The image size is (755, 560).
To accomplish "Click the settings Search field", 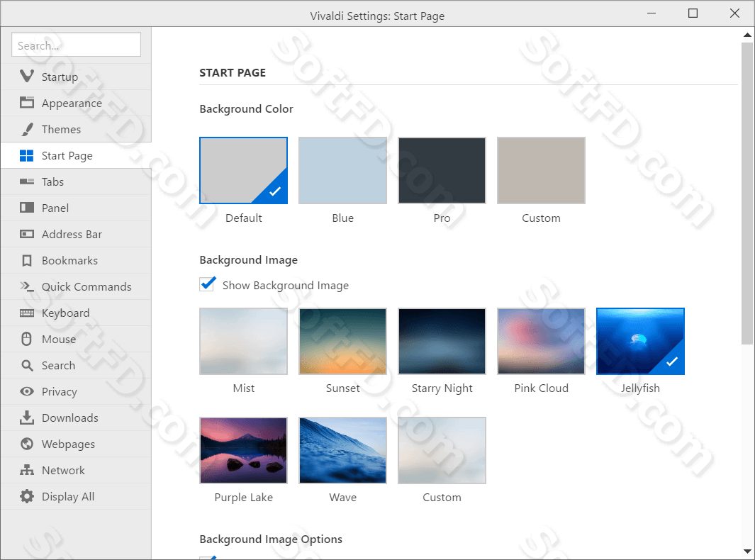I will pos(76,45).
